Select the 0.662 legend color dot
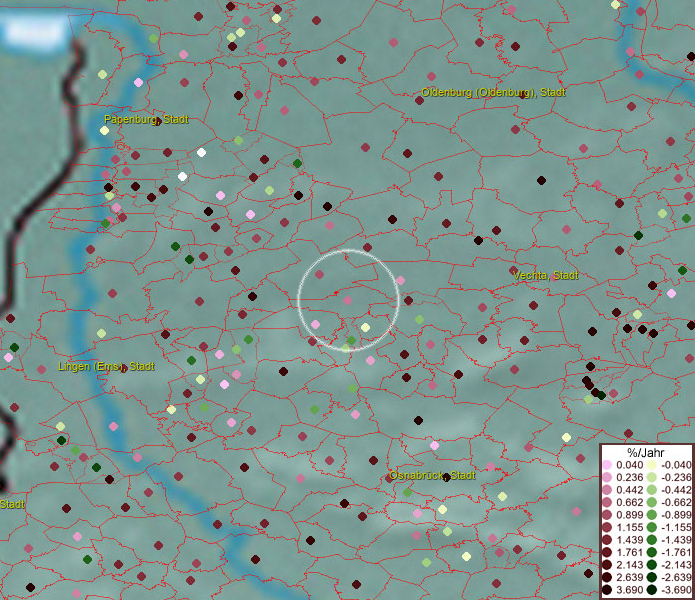 607,503
